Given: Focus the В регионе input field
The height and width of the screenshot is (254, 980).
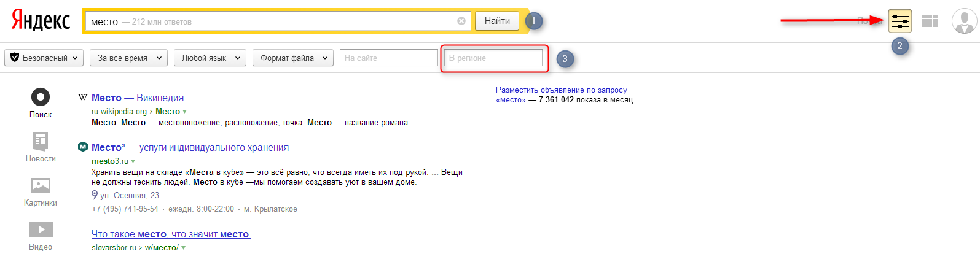Looking at the screenshot, I should click(493, 58).
